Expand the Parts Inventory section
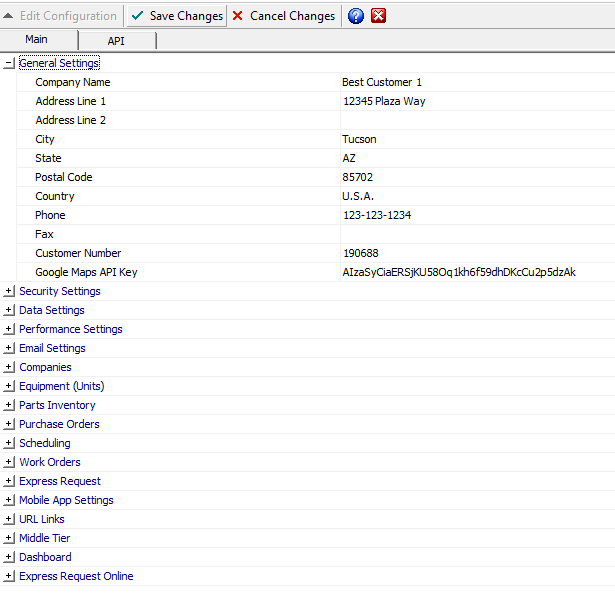 pos(9,405)
